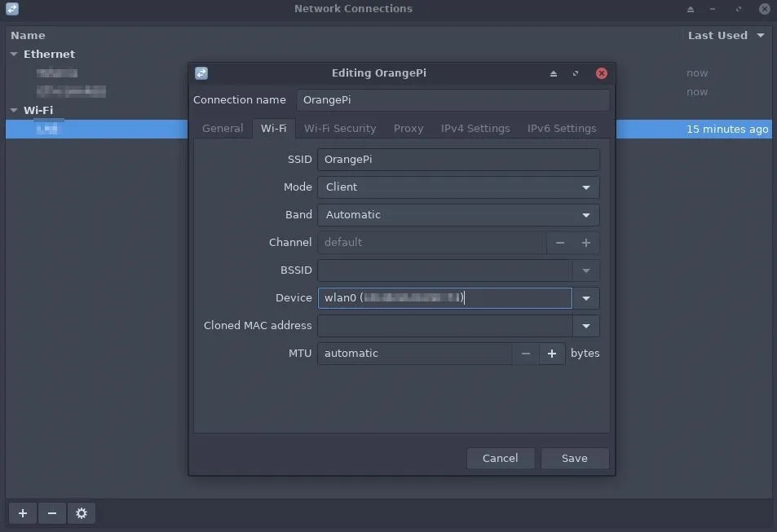Click Editing OrangePi dialog app icon
This screenshot has width=777, height=532.
[x=201, y=73]
